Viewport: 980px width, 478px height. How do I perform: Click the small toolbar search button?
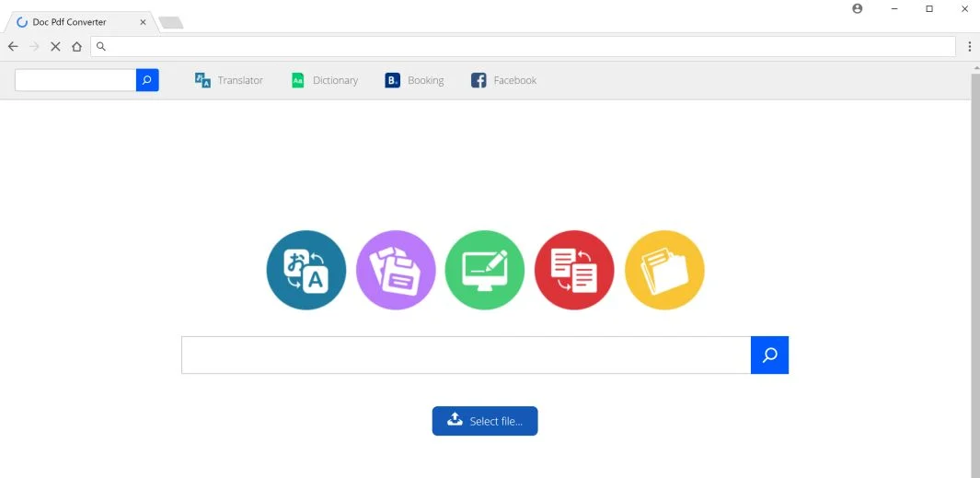[x=147, y=80]
